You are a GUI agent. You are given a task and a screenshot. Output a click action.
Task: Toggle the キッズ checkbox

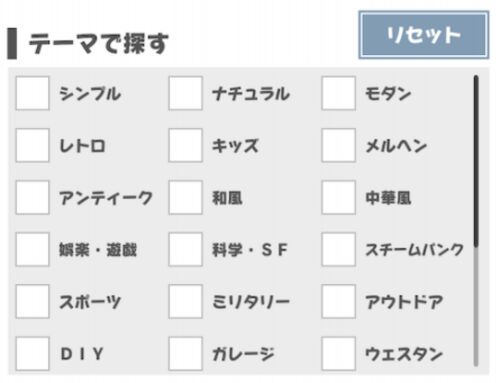[x=185, y=145]
